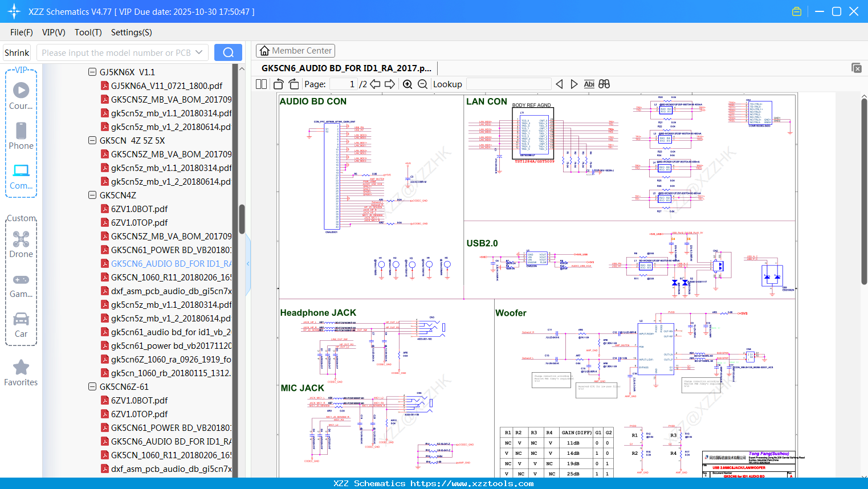Collapse the GJ5KN6X V1.1 folder
Viewport: 868px width, 489px height.
point(92,72)
